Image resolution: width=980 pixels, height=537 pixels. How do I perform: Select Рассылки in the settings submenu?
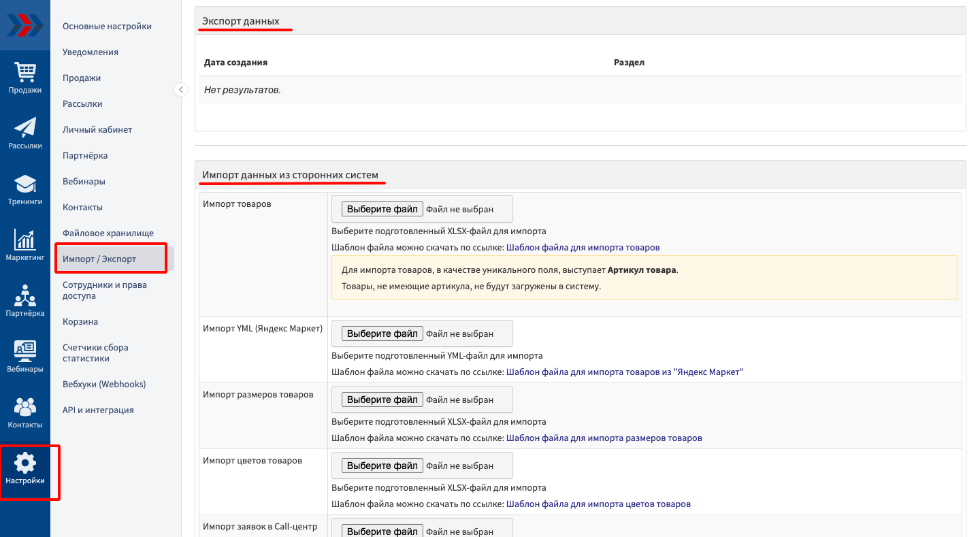click(82, 104)
